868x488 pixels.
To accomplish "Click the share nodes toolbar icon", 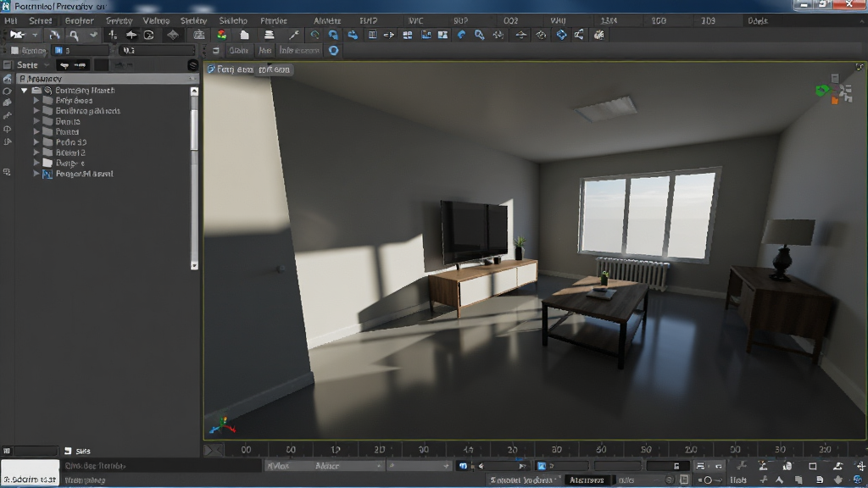I will (x=579, y=35).
